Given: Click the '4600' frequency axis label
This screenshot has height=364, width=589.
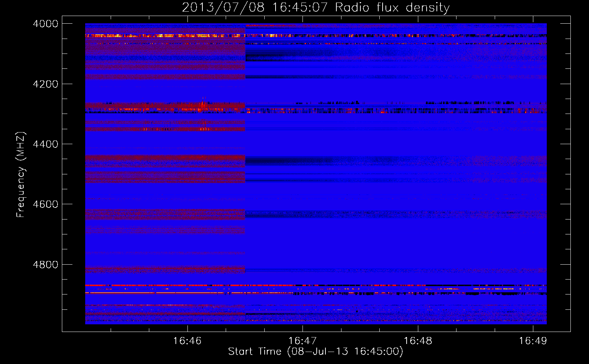Looking at the screenshot, I should 46,204.
